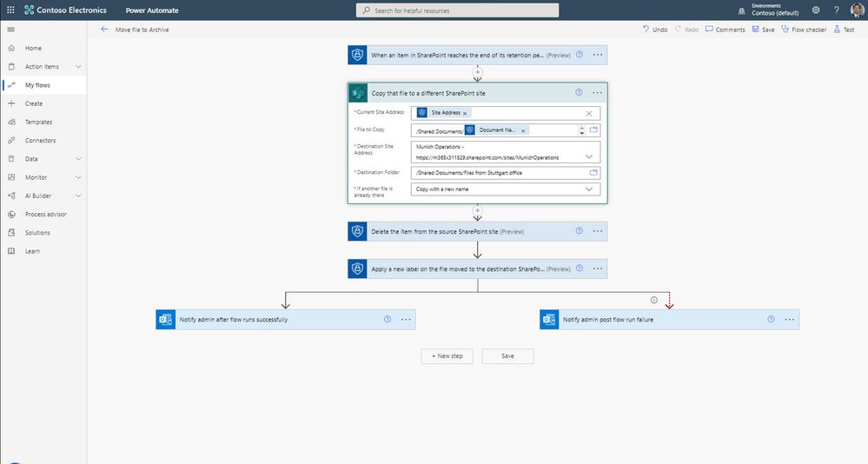
Task: Open more options on Notify failure step
Action: click(x=790, y=320)
